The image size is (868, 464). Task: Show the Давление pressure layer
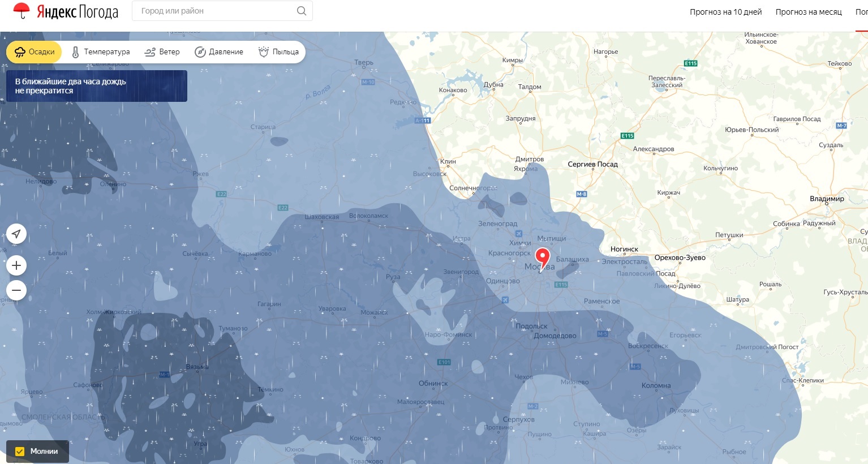click(219, 52)
